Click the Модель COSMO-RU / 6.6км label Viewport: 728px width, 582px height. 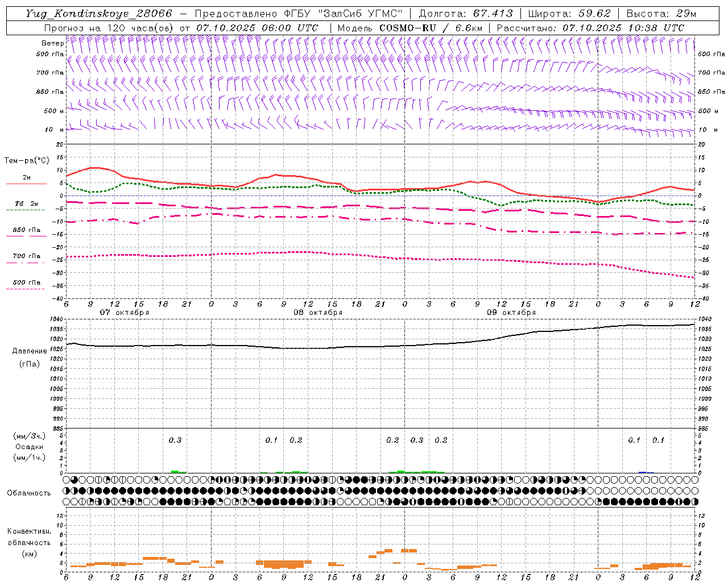click(x=409, y=28)
